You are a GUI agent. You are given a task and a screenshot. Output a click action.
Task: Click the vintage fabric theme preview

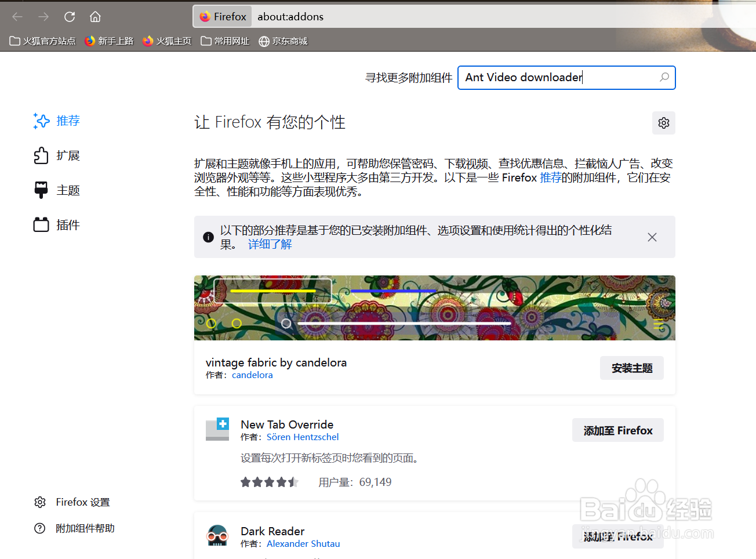pyautogui.click(x=435, y=308)
